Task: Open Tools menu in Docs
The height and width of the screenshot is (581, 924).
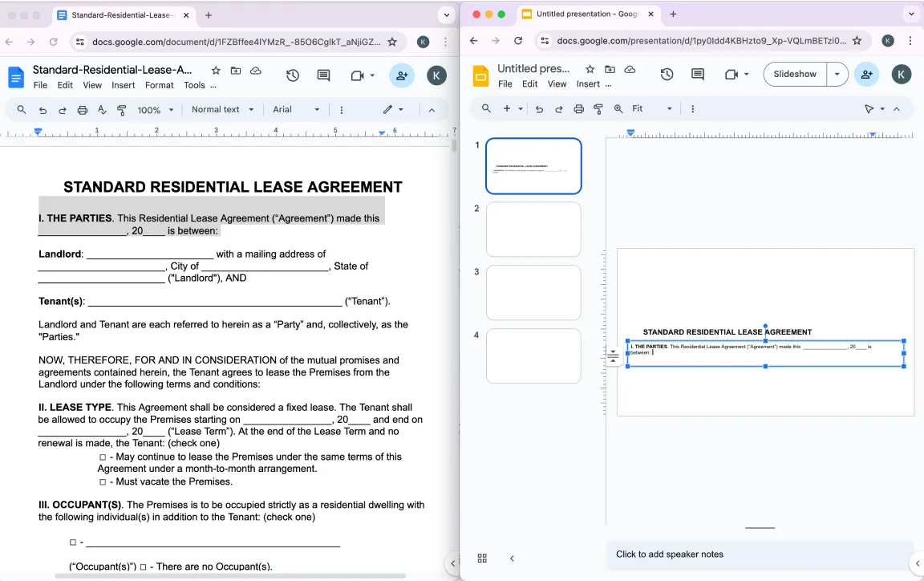Action: tap(194, 85)
